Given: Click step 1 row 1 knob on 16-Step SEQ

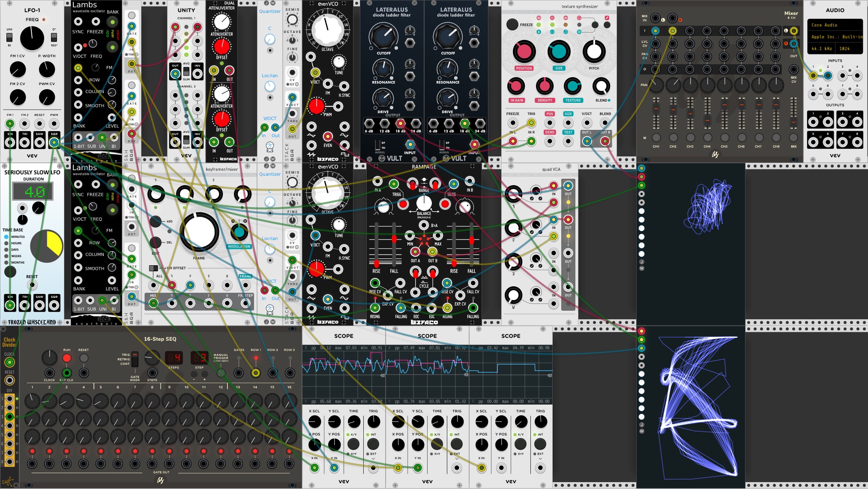Looking at the screenshot, I should 32,401.
